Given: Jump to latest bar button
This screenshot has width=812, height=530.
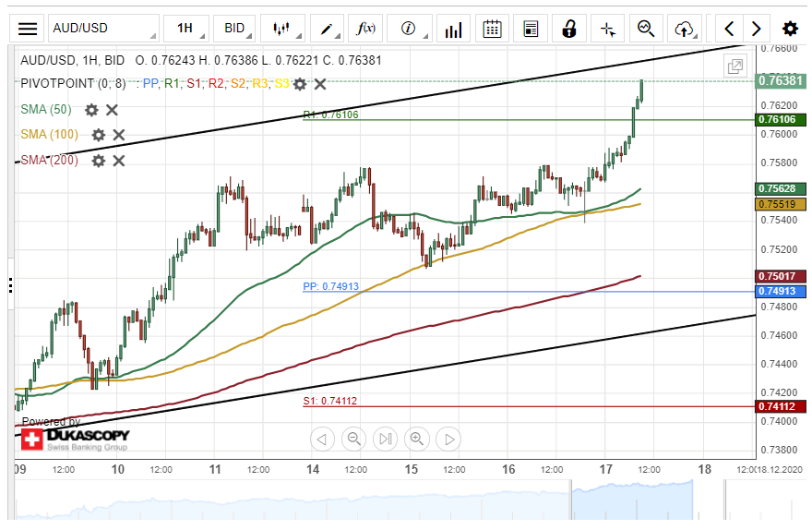Looking at the screenshot, I should tap(386, 440).
